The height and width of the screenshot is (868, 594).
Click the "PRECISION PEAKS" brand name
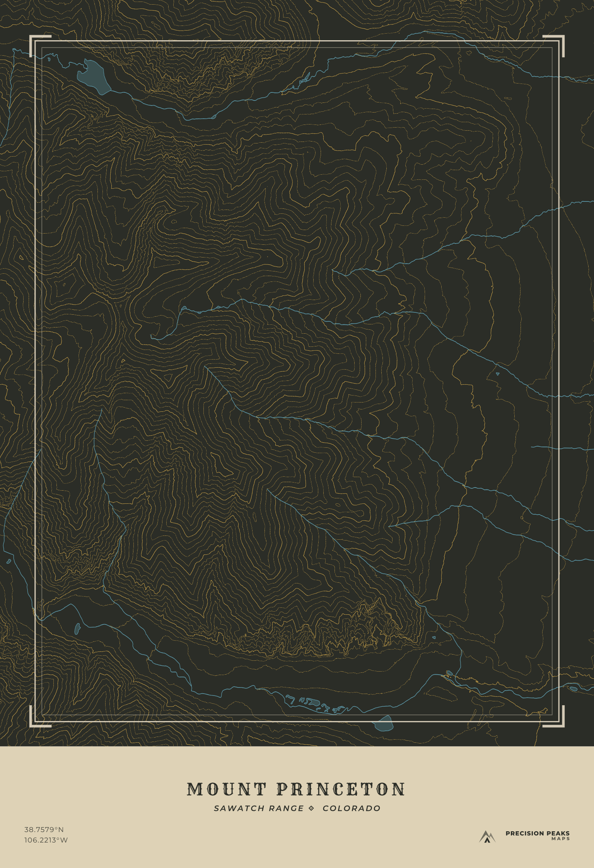point(538,833)
